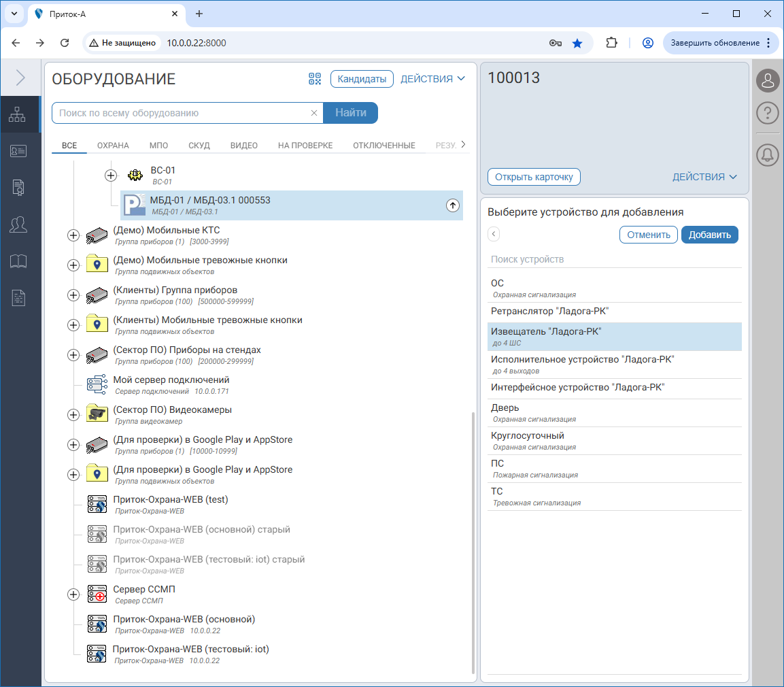
Task: Expand the Сервер ССМП tree node
Action: [x=73, y=594]
